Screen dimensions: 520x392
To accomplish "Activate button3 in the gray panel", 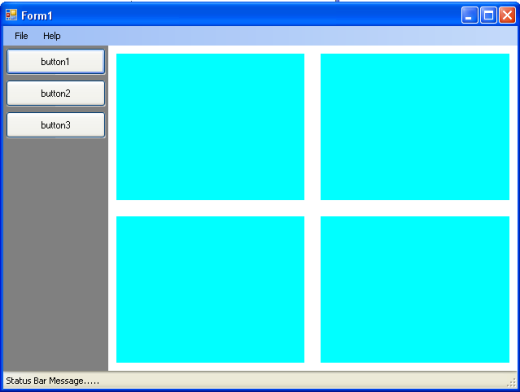I will (x=56, y=125).
